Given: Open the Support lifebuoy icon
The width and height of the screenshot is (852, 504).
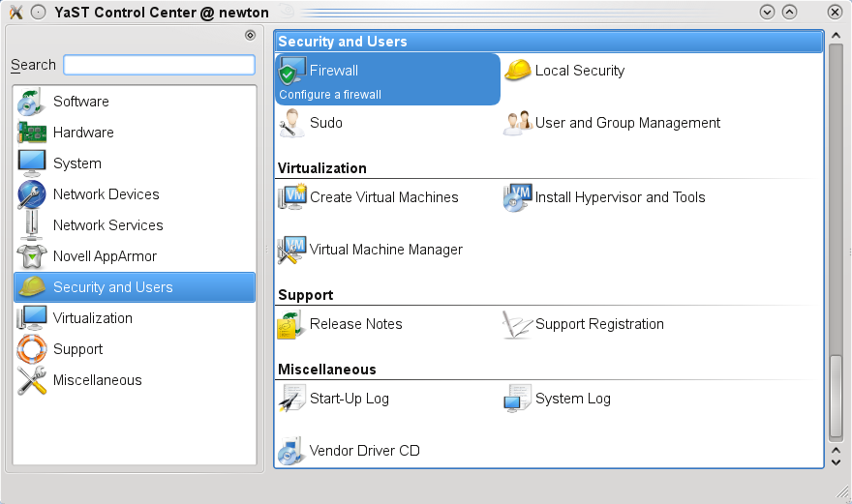Looking at the screenshot, I should click(32, 348).
